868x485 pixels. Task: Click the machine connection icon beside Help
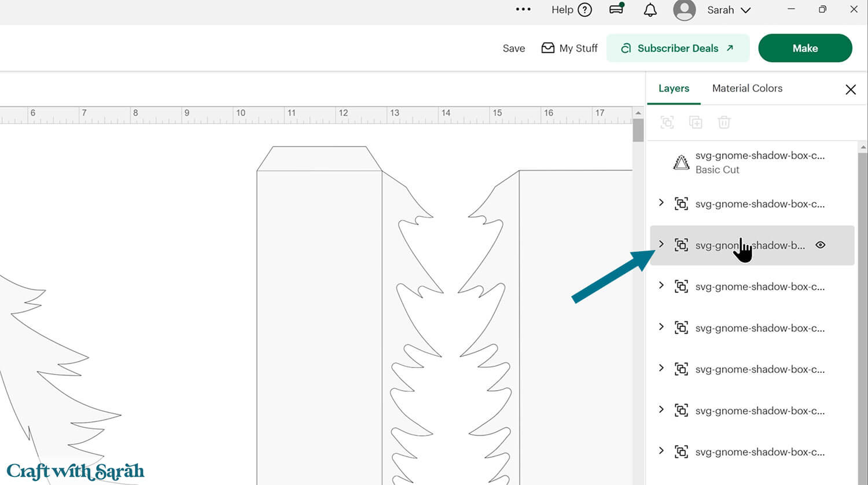tap(617, 9)
